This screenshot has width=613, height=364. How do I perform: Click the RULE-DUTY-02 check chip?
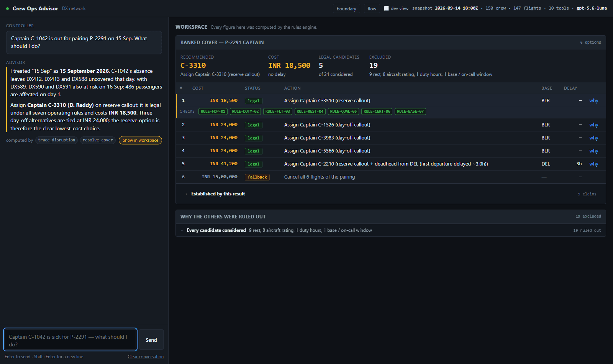pyautogui.click(x=246, y=111)
